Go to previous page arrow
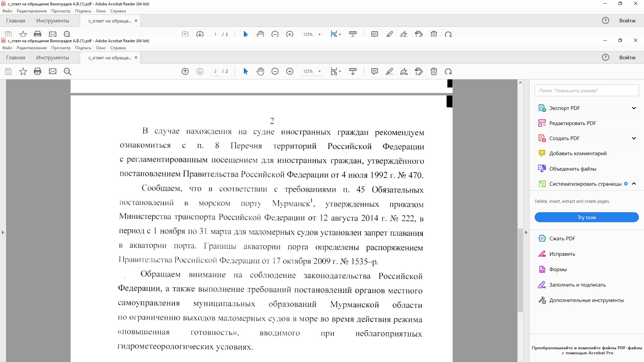 (185, 71)
